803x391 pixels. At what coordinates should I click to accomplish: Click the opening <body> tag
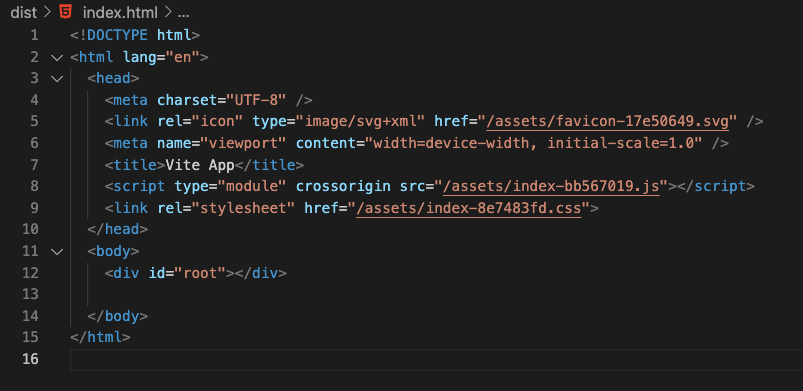tap(113, 252)
